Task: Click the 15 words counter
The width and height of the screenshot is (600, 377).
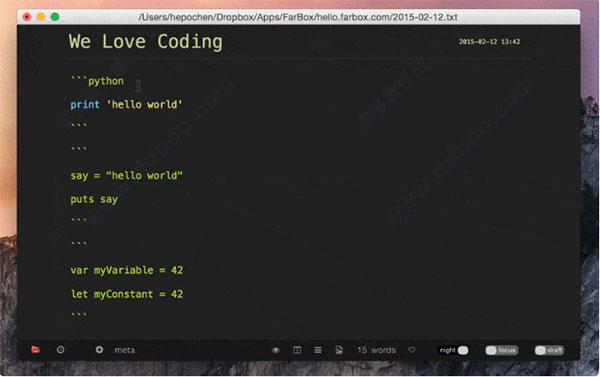Action: (376, 350)
